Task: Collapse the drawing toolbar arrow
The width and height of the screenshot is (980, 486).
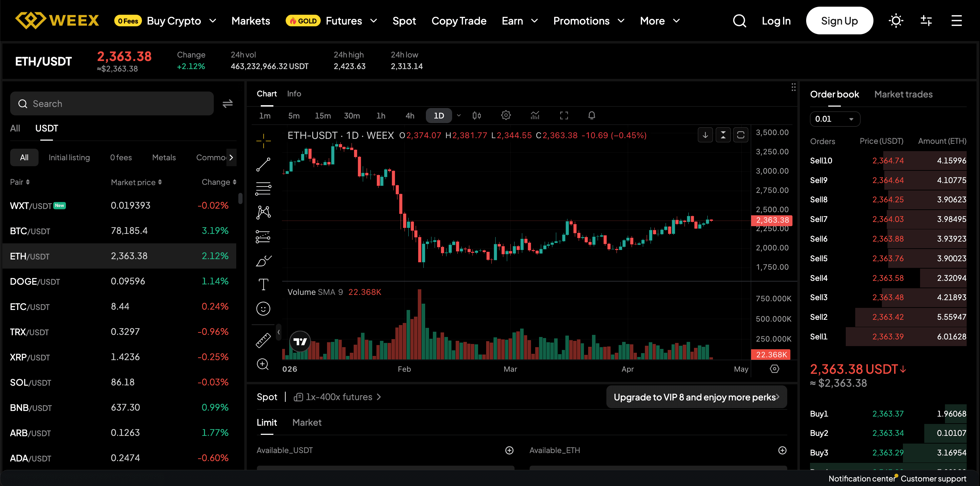Action: click(279, 332)
